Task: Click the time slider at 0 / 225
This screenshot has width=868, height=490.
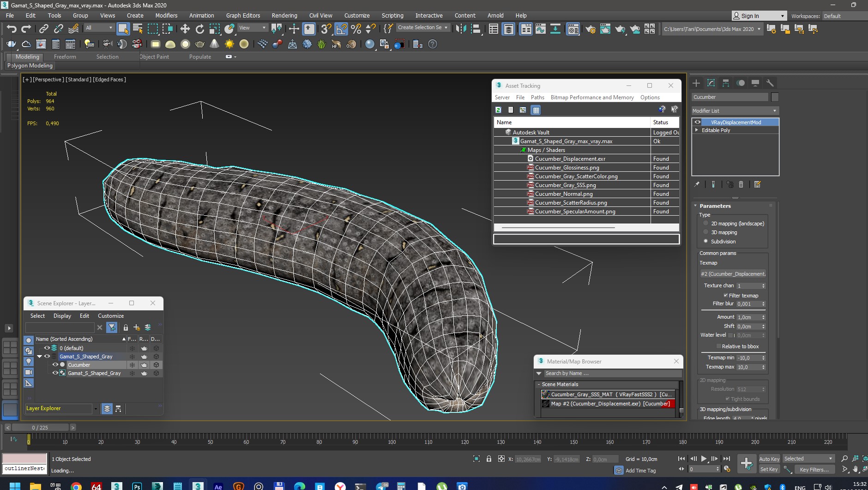Action: (40, 428)
